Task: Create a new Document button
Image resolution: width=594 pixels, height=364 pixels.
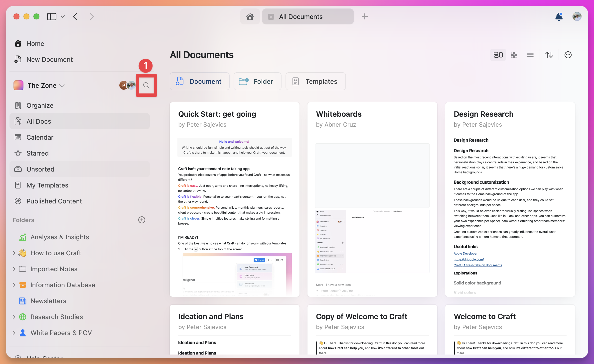Action: pyautogui.click(x=199, y=81)
